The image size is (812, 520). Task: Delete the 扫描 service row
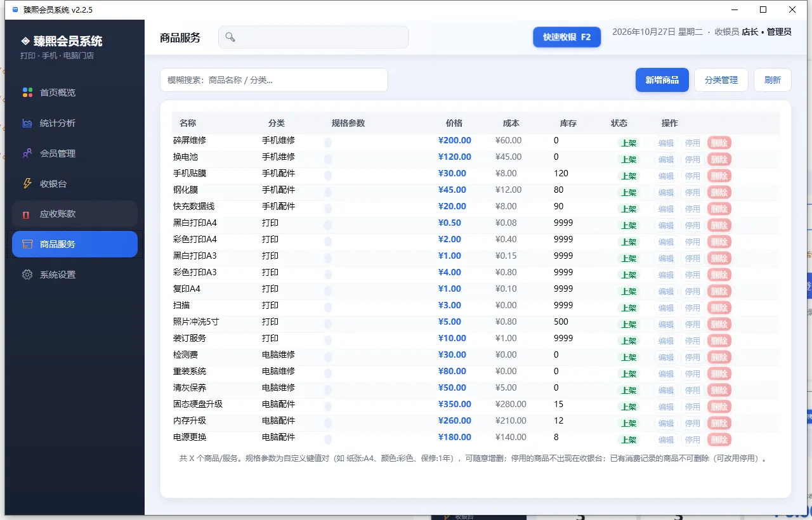click(719, 308)
